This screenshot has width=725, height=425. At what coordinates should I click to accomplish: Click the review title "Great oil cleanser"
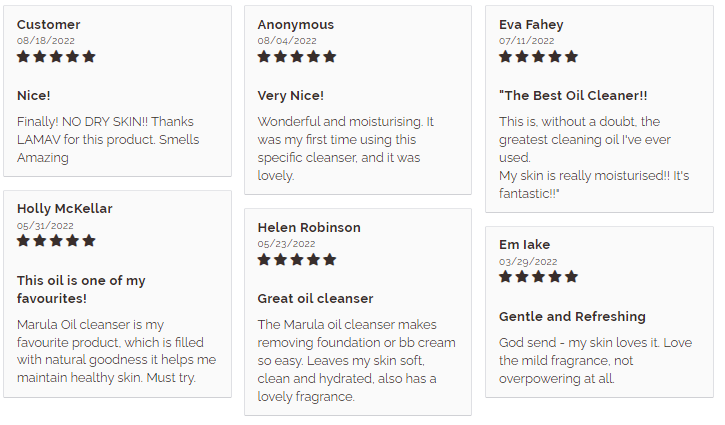click(315, 299)
